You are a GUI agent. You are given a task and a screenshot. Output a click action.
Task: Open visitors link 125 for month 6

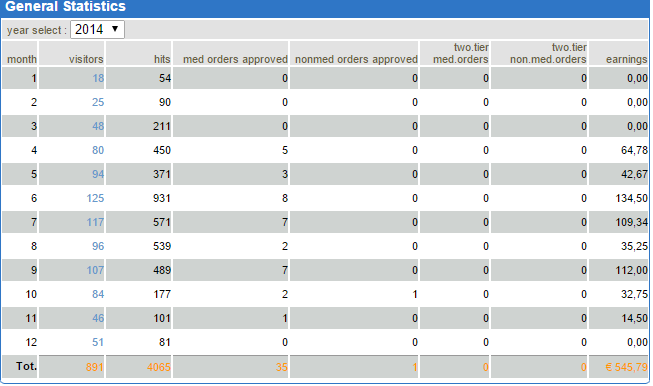tap(95, 198)
